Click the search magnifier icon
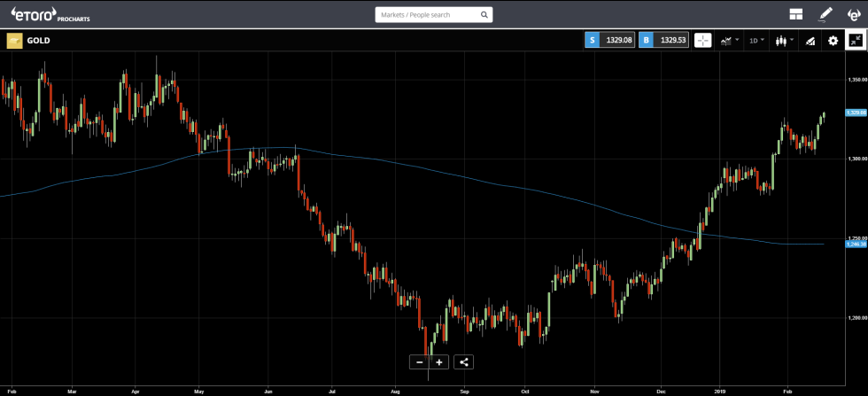 [483, 15]
